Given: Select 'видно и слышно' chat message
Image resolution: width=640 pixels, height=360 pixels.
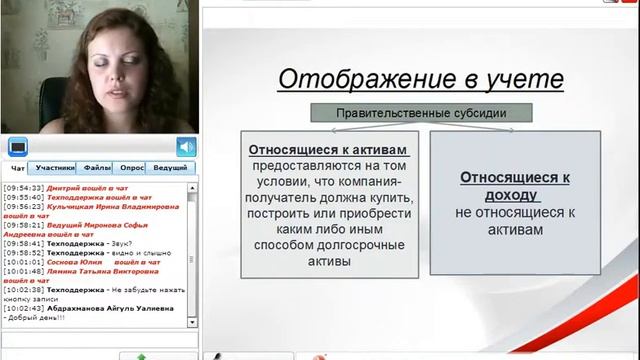Looking at the screenshot, I should click(x=87, y=253).
